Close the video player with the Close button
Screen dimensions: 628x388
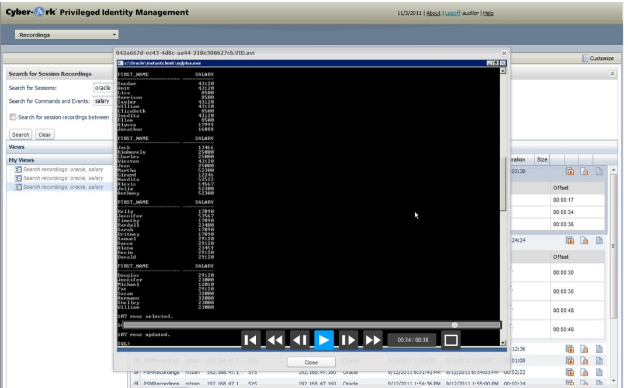coord(311,362)
